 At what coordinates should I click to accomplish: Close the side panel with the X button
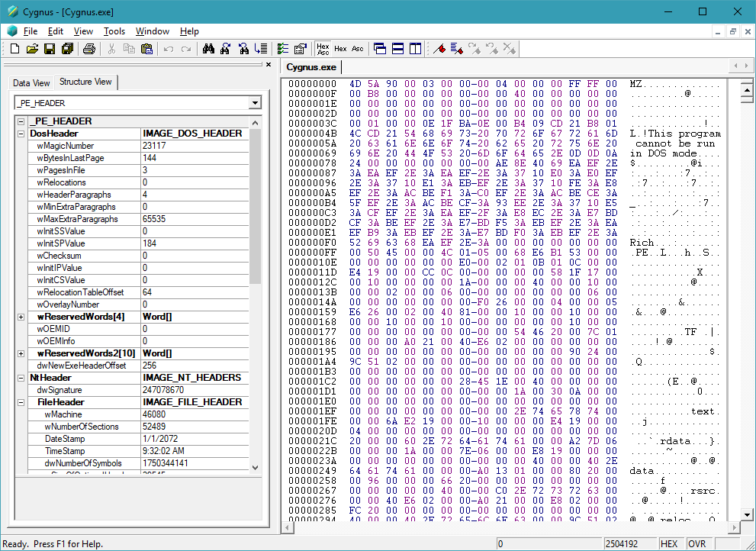pos(268,66)
